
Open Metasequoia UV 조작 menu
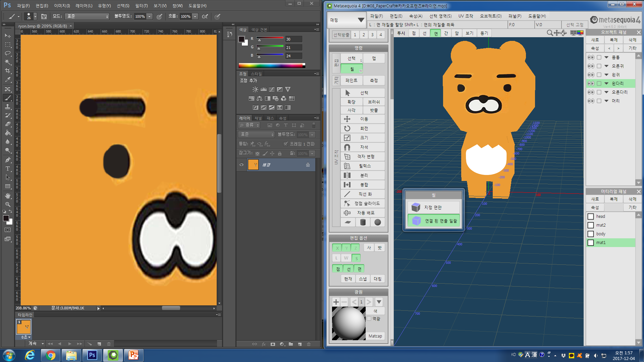pos(466,16)
